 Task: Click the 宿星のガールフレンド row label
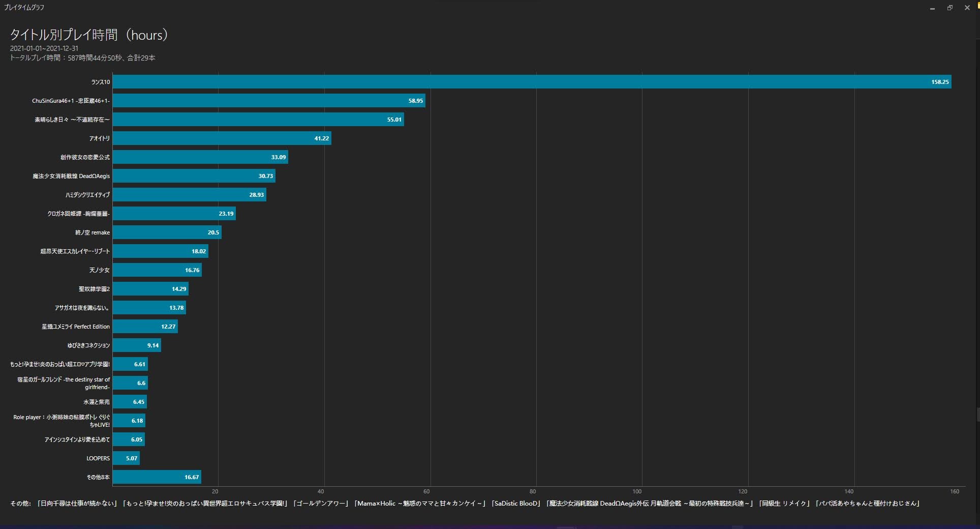point(64,383)
